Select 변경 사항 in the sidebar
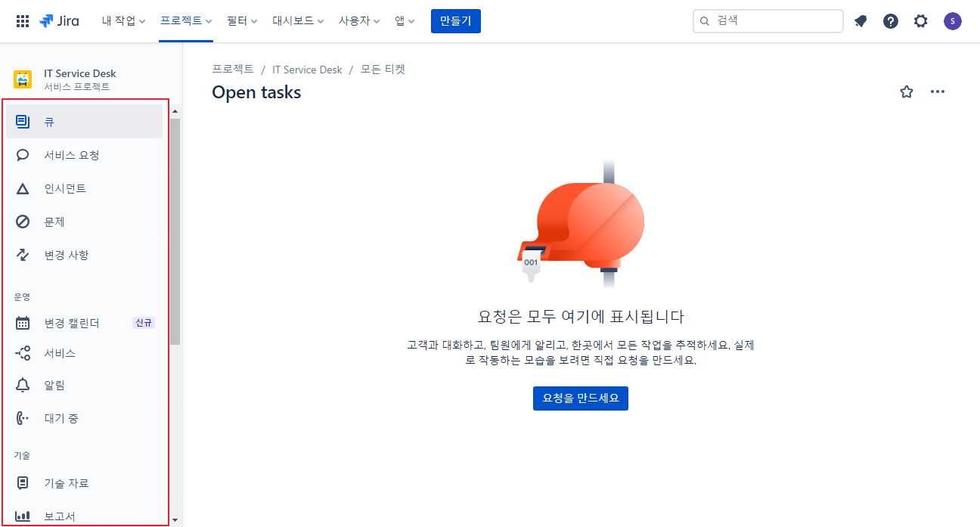 [84, 255]
